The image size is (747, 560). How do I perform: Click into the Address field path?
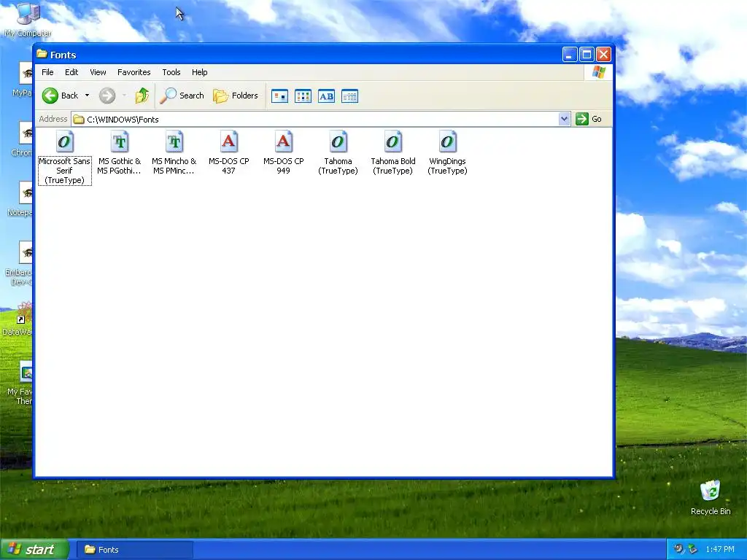click(x=314, y=119)
